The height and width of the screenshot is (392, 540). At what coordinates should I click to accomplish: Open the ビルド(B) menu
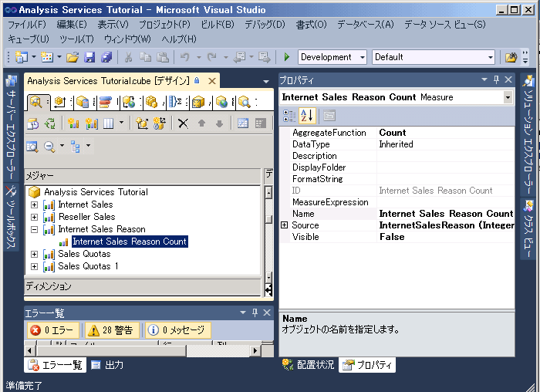coord(218,25)
